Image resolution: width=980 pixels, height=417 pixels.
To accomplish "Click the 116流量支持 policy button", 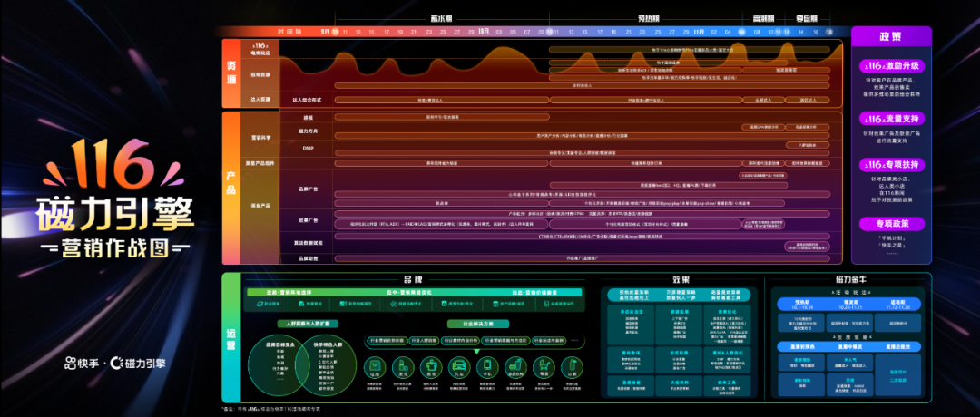I will [x=890, y=118].
